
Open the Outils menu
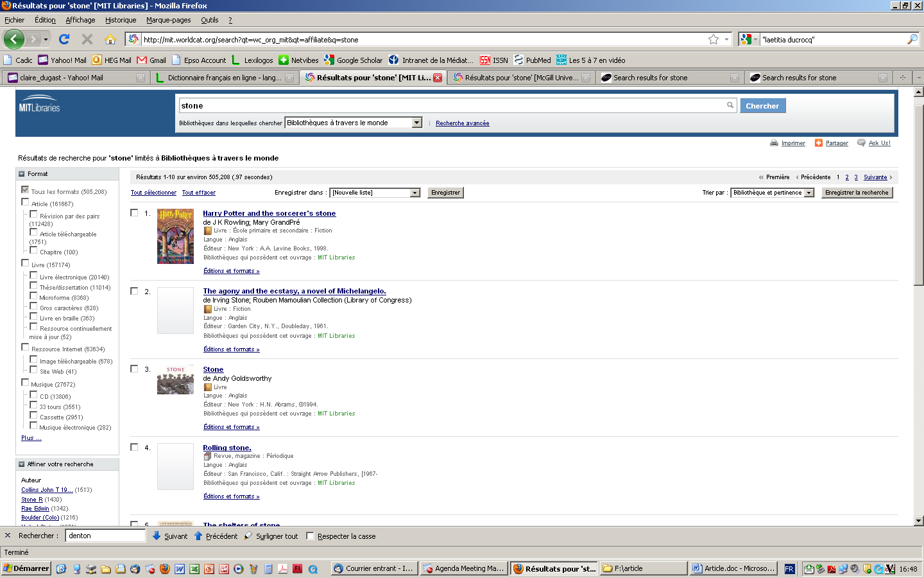coord(210,20)
